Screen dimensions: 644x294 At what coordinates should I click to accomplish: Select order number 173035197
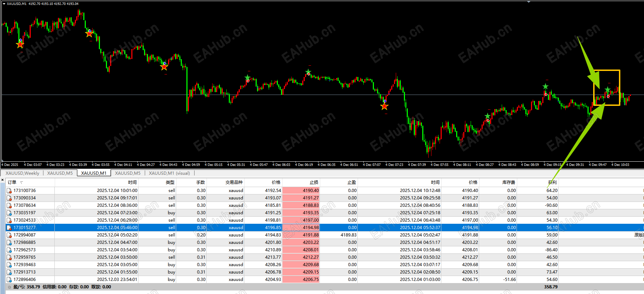[25, 213]
